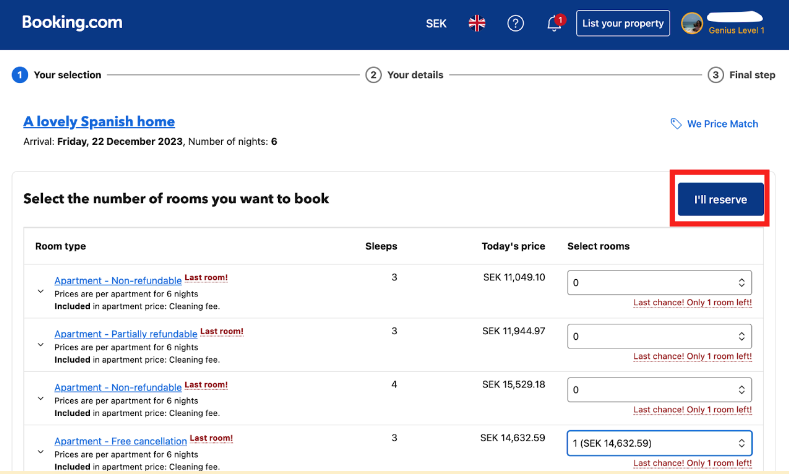
Task: Expand Partially refundable apartment row chevron
Action: coord(40,345)
